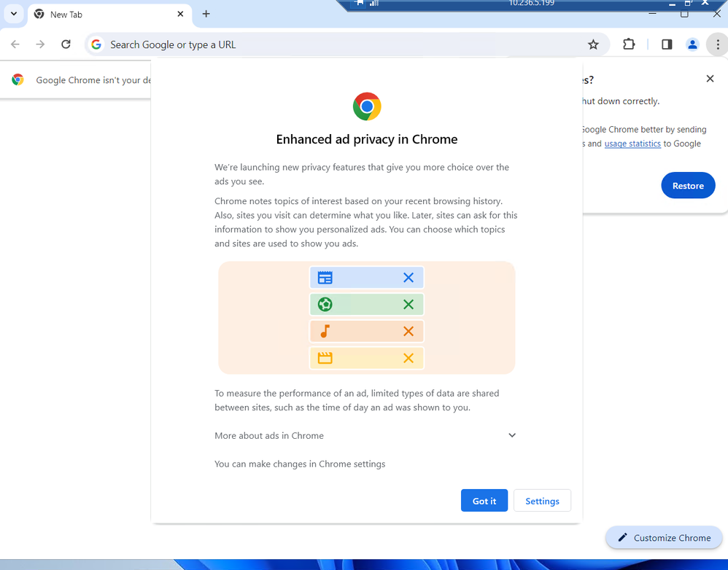Open Settings from the ad privacy dialog

pyautogui.click(x=542, y=501)
